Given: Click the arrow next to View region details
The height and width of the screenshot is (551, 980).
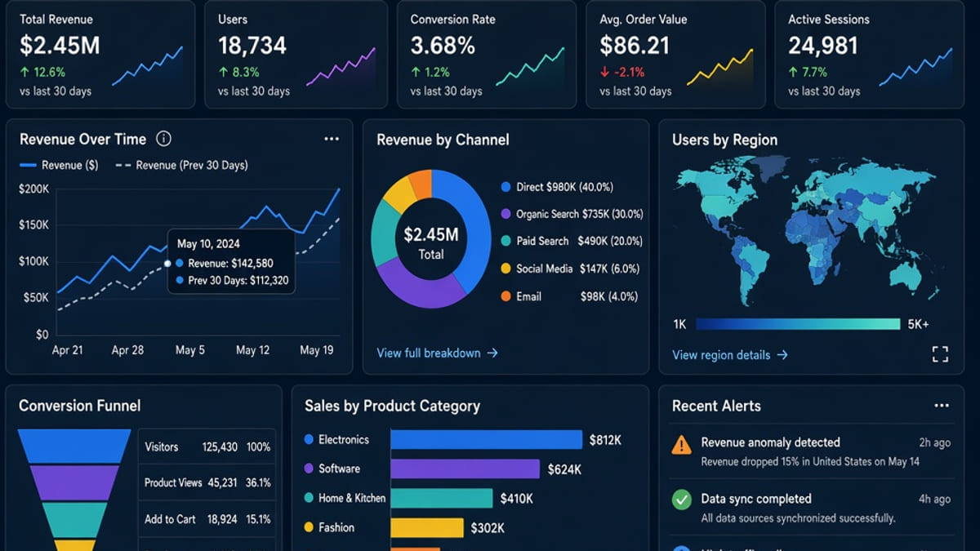Looking at the screenshot, I should click(782, 355).
